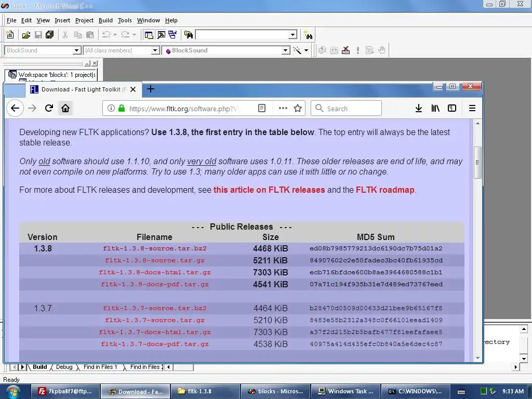The width and height of the screenshot is (532, 399).
Task: Open a new Firefox tab with plus
Action: click(151, 89)
